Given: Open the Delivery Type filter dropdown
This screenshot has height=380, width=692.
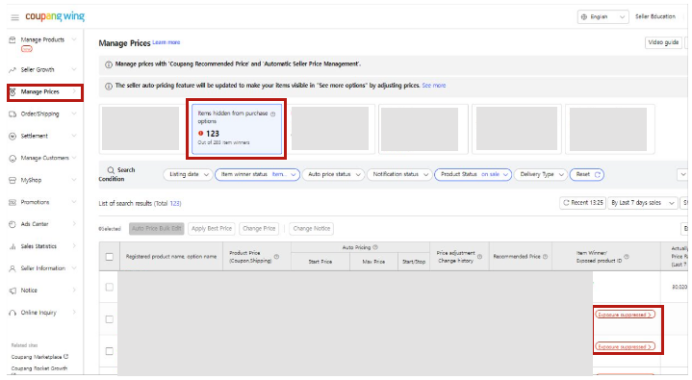Looking at the screenshot, I should (541, 175).
